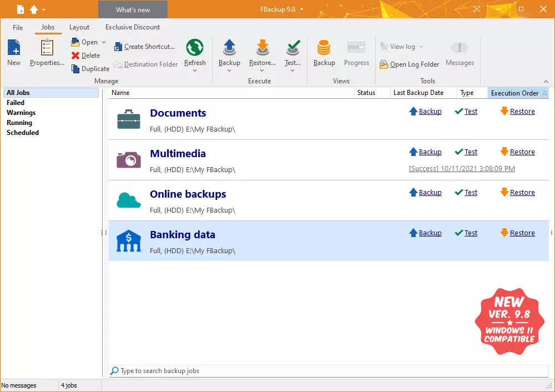Select the Banking data bank icon
This screenshot has width=555, height=392.
(129, 241)
